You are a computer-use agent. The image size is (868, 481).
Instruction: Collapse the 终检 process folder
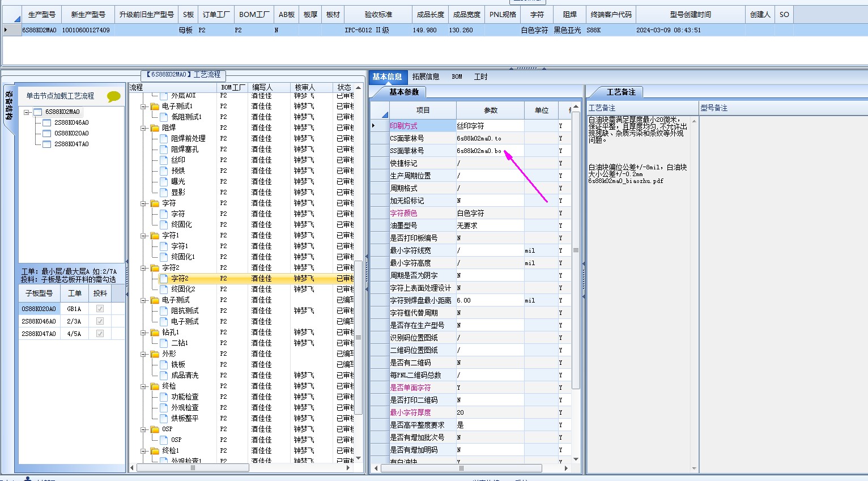tap(144, 386)
